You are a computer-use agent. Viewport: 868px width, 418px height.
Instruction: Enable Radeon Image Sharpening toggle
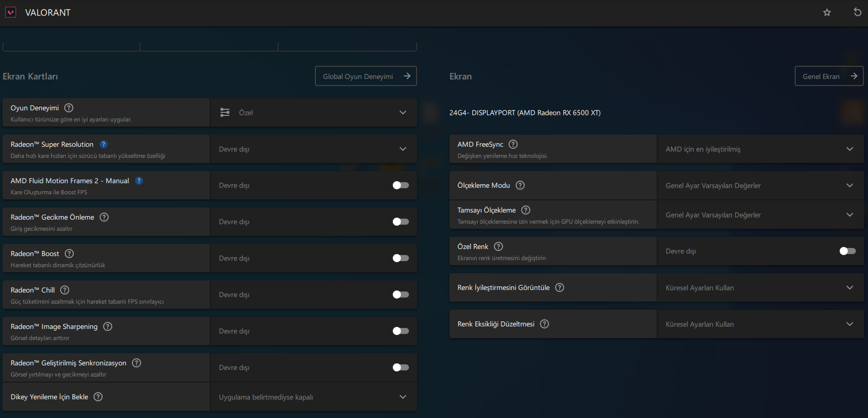(400, 331)
